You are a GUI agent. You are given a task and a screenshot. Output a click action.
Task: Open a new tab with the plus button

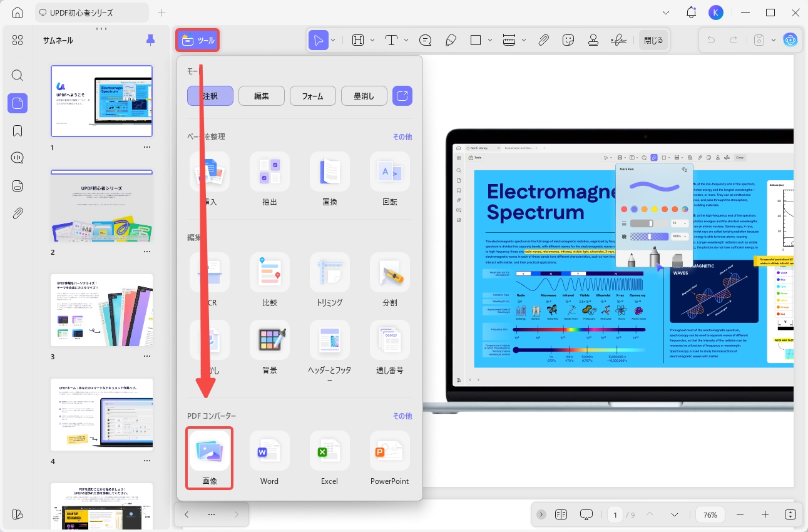click(x=162, y=13)
